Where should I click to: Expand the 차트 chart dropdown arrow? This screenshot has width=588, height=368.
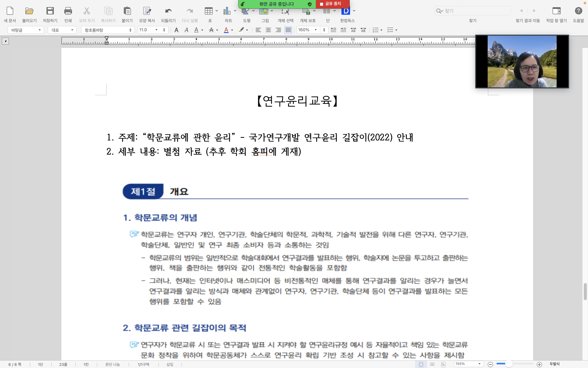click(235, 11)
